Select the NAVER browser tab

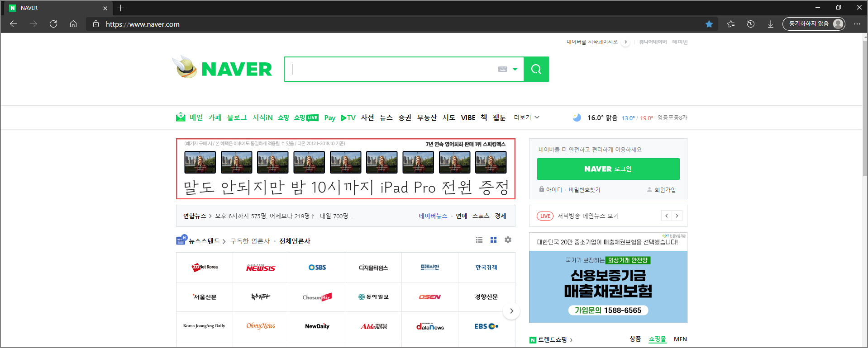click(58, 8)
